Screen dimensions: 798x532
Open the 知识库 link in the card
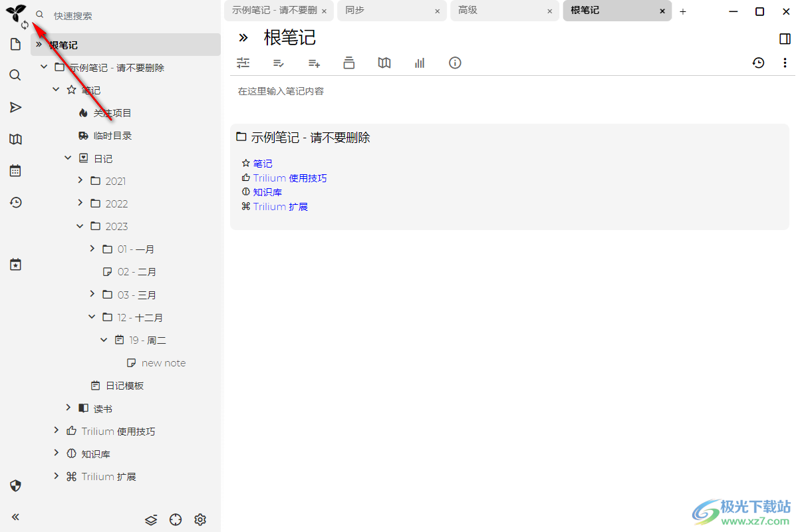click(267, 192)
